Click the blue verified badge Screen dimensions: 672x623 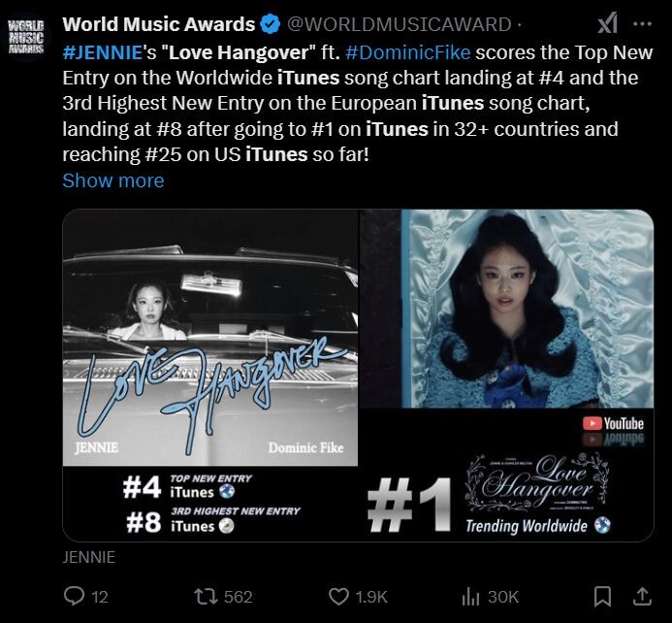[271, 24]
